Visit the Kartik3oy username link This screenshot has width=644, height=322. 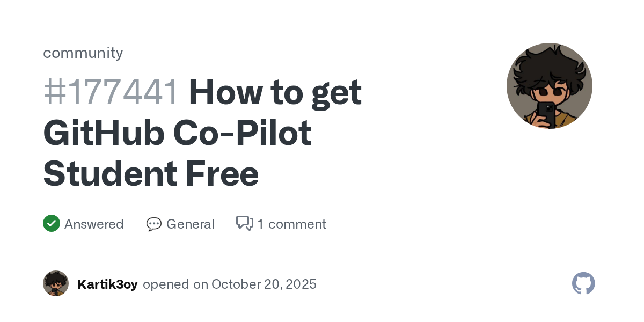pyautogui.click(x=107, y=284)
